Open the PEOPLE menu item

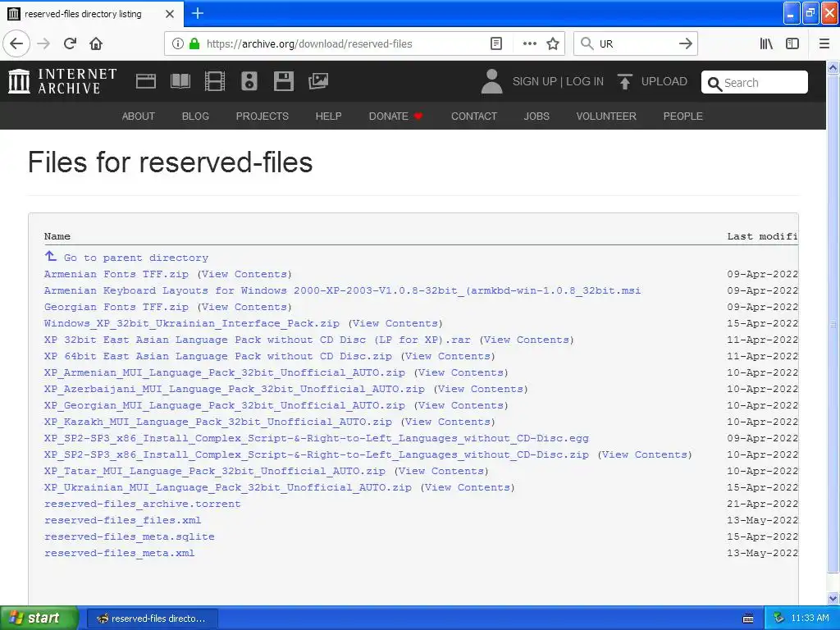click(683, 116)
